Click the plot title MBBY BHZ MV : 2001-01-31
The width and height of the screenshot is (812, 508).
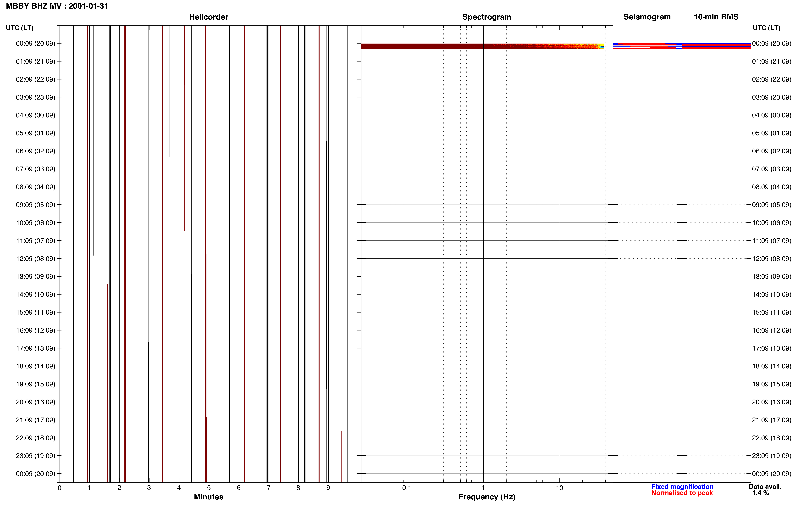click(x=57, y=6)
